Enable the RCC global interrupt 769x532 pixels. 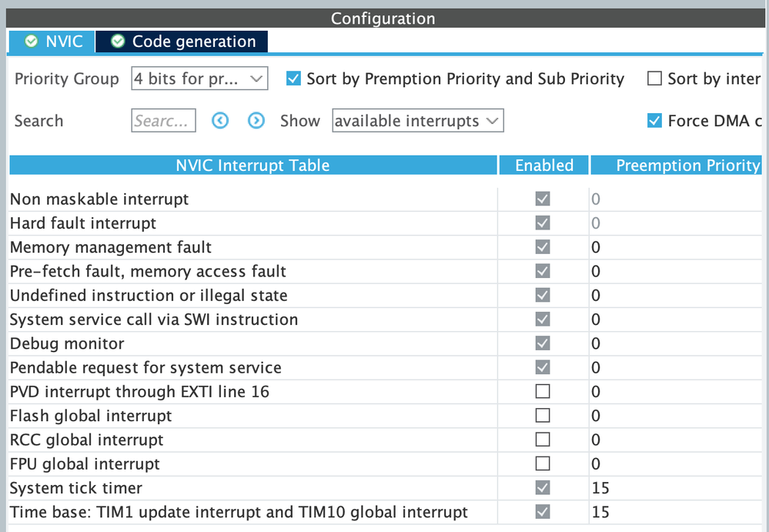click(x=543, y=439)
